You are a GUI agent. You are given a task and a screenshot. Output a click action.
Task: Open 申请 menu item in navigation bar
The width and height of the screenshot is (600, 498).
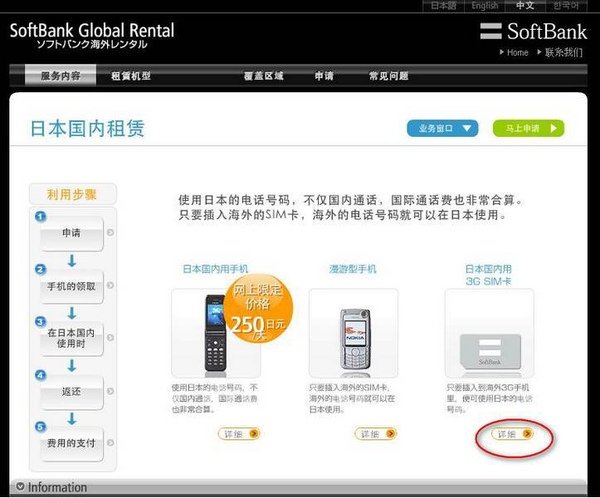point(324,76)
